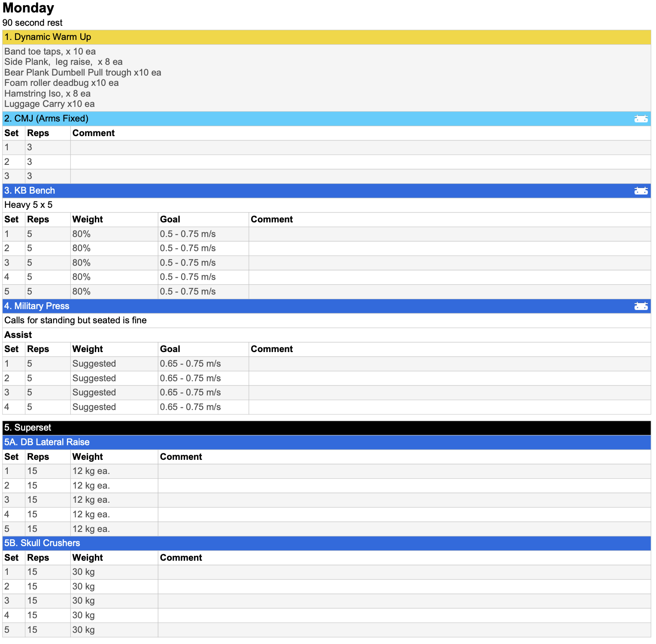Click the '90 second rest' note

click(x=33, y=23)
